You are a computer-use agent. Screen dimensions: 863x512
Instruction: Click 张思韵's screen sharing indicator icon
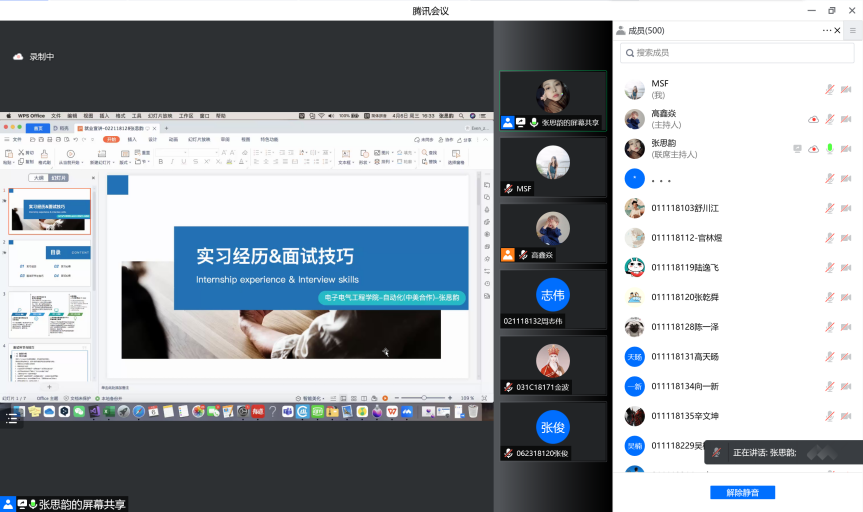tap(797, 149)
